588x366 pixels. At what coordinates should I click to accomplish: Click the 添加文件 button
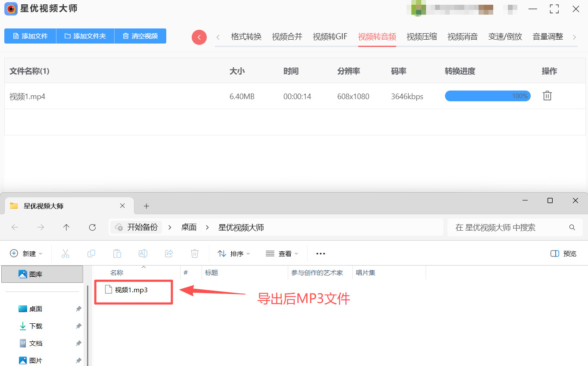30,36
